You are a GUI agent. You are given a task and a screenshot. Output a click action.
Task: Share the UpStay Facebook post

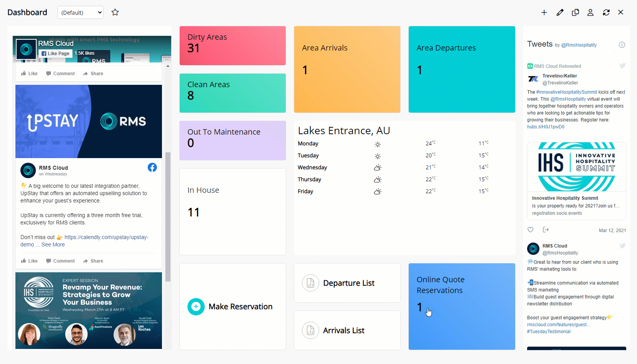(x=93, y=261)
